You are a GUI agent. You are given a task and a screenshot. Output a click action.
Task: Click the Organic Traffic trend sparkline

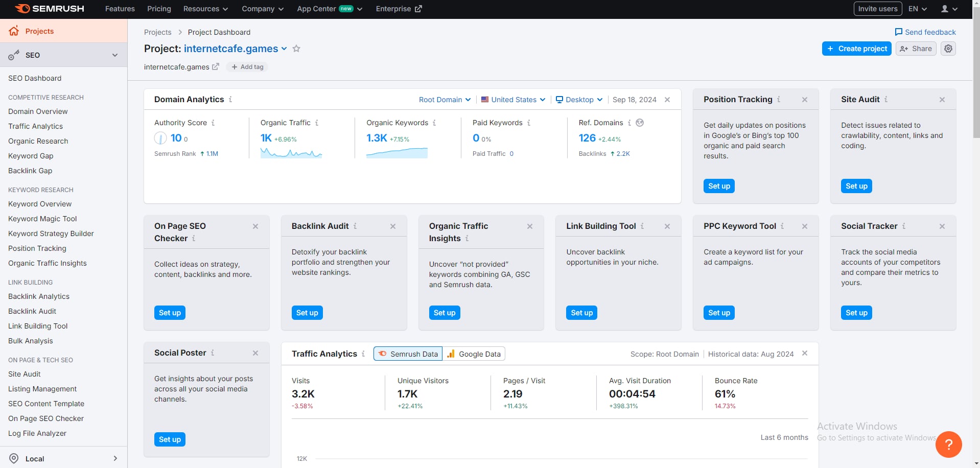pos(291,152)
